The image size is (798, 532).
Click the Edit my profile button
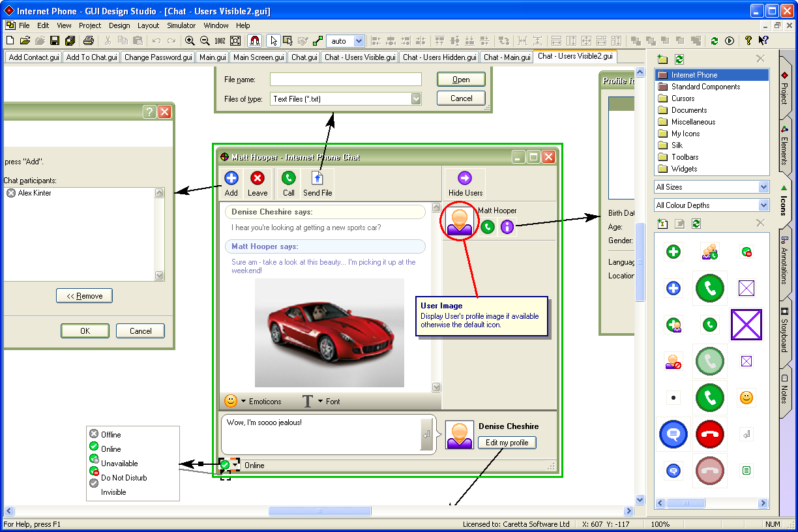507,442
